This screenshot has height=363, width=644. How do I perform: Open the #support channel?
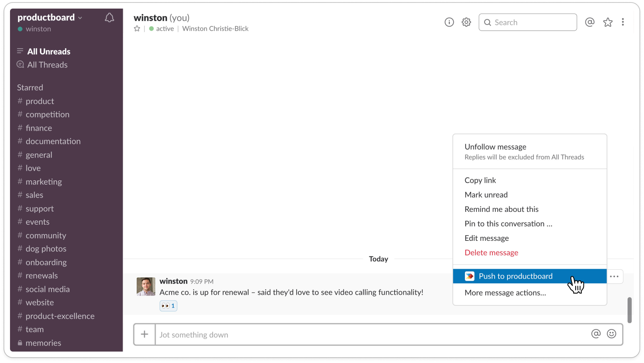(x=36, y=208)
